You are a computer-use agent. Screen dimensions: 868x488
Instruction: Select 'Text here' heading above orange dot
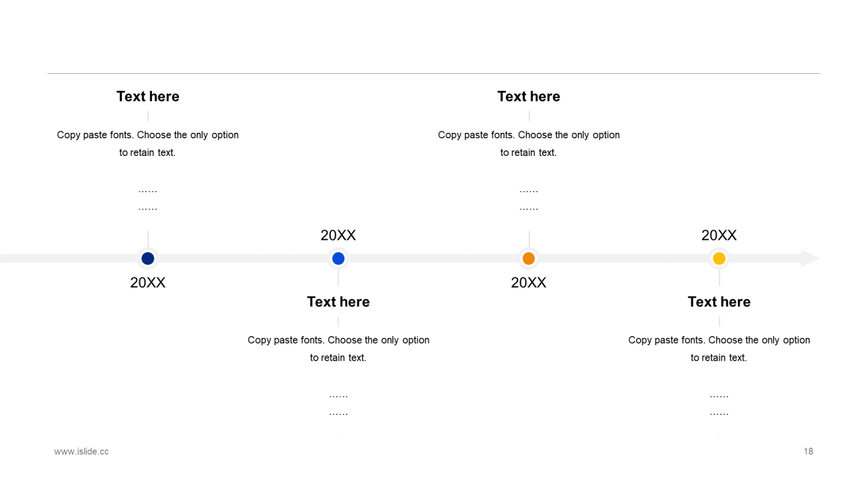pyautogui.click(x=529, y=96)
